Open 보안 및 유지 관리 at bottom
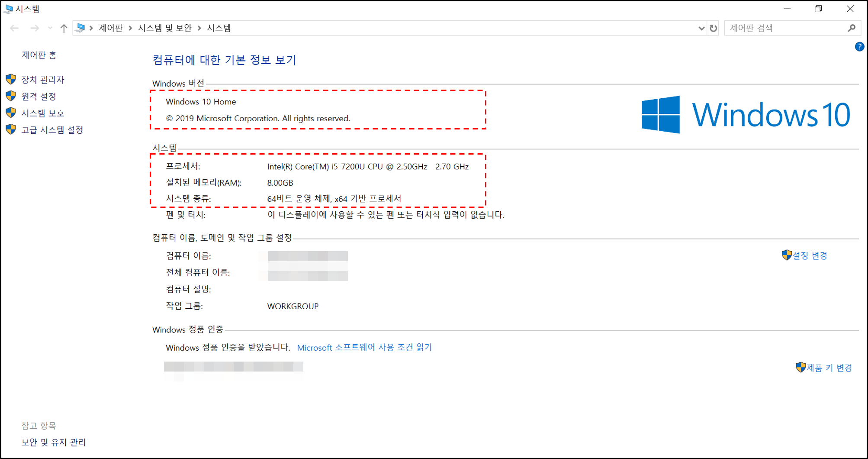Screen dimensions: 868x459 [x=53, y=443]
